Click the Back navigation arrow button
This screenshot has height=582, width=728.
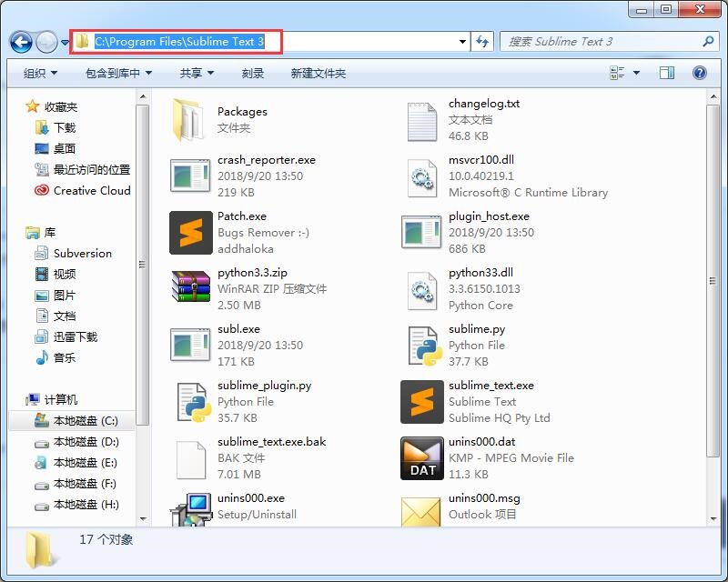(x=21, y=42)
